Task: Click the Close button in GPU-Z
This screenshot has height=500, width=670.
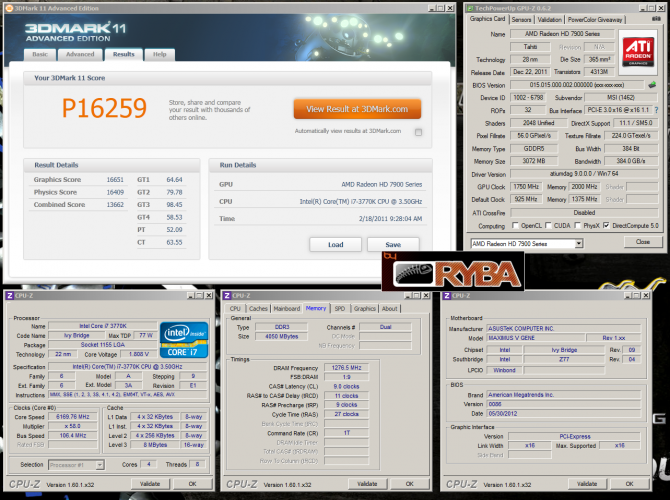Action: pyautogui.click(x=643, y=242)
